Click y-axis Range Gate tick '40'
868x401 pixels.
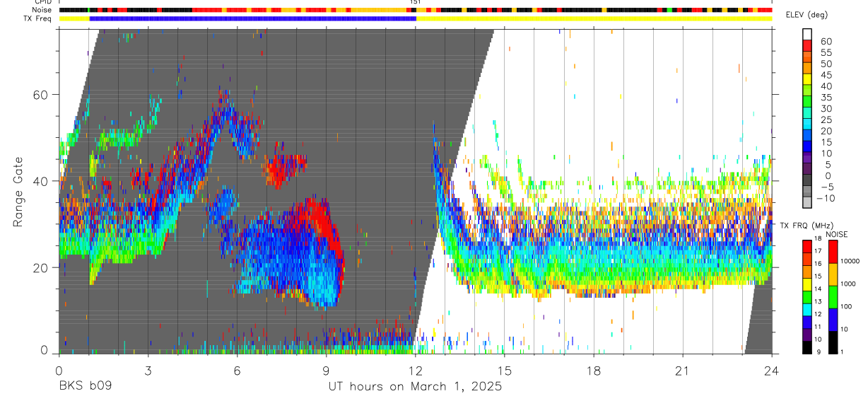[42, 181]
